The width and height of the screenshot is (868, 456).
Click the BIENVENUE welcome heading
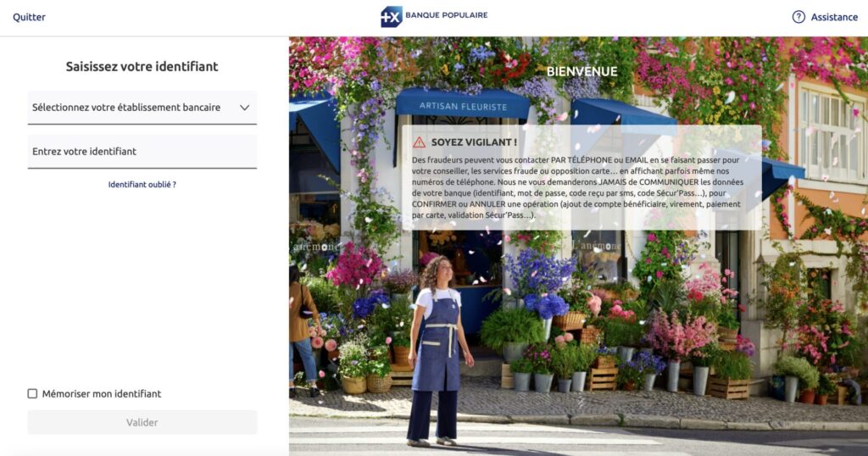pyautogui.click(x=581, y=71)
